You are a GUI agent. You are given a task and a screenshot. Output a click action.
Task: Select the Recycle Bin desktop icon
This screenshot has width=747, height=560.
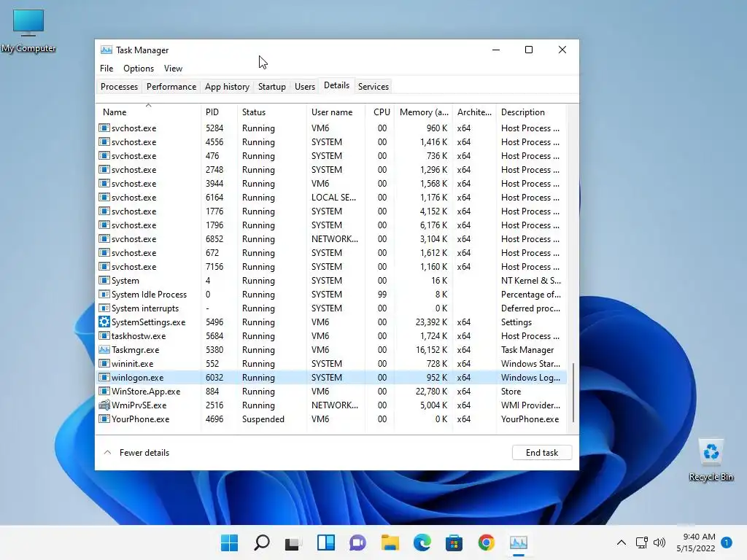pos(711,460)
